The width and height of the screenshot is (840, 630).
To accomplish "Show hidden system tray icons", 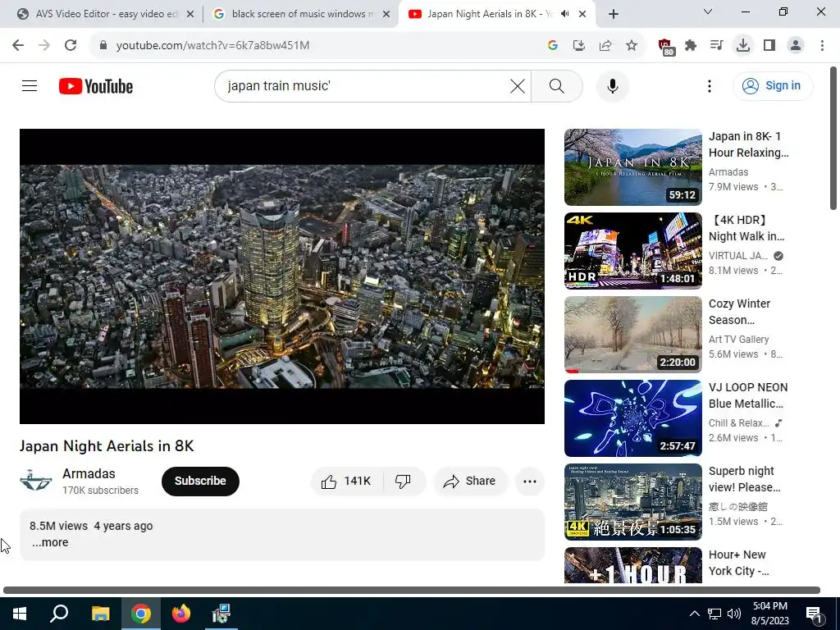I will point(694,614).
